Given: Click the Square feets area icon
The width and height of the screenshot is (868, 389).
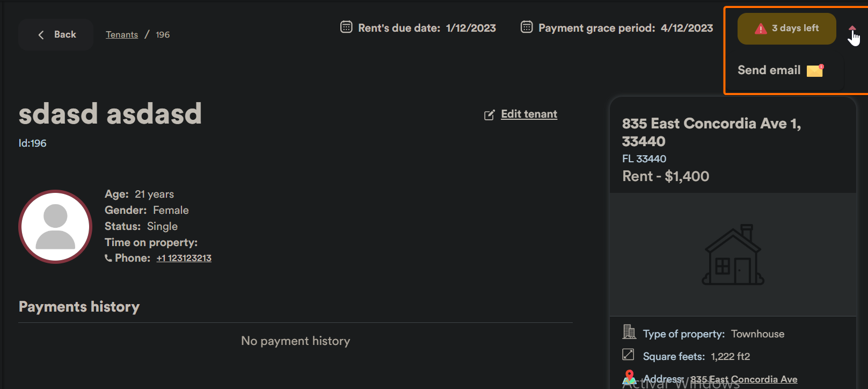Looking at the screenshot, I should click(x=628, y=355).
